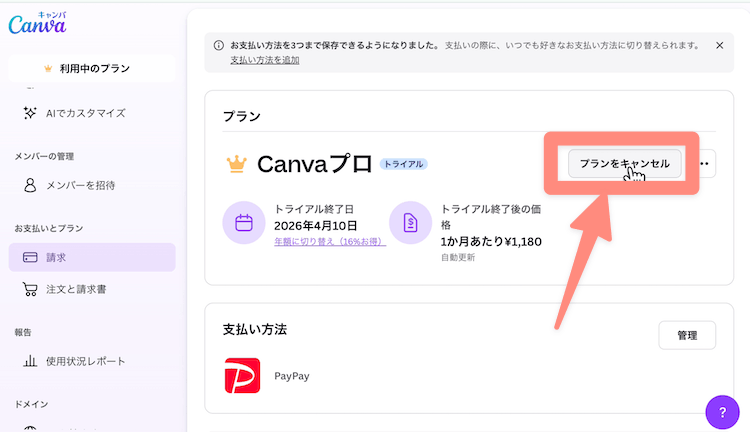Open 利用中のプラン button
Image resolution: width=750 pixels, height=432 pixels.
pos(92,68)
